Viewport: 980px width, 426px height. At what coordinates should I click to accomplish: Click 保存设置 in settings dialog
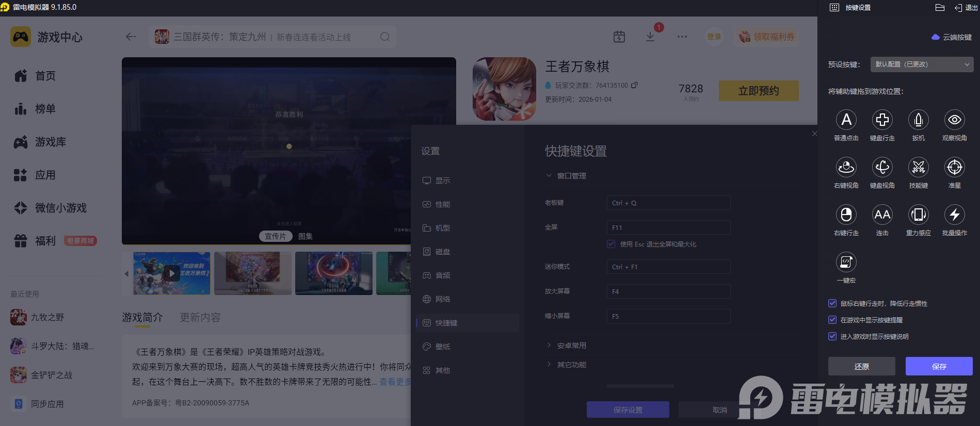click(x=628, y=409)
